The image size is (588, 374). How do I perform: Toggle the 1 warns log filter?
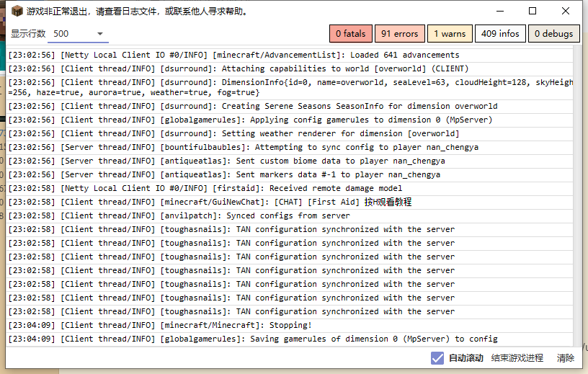pyautogui.click(x=449, y=33)
